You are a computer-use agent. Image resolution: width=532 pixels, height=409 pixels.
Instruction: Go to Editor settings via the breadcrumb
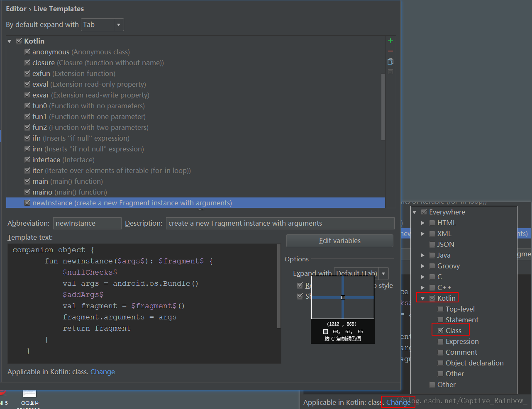(x=16, y=8)
